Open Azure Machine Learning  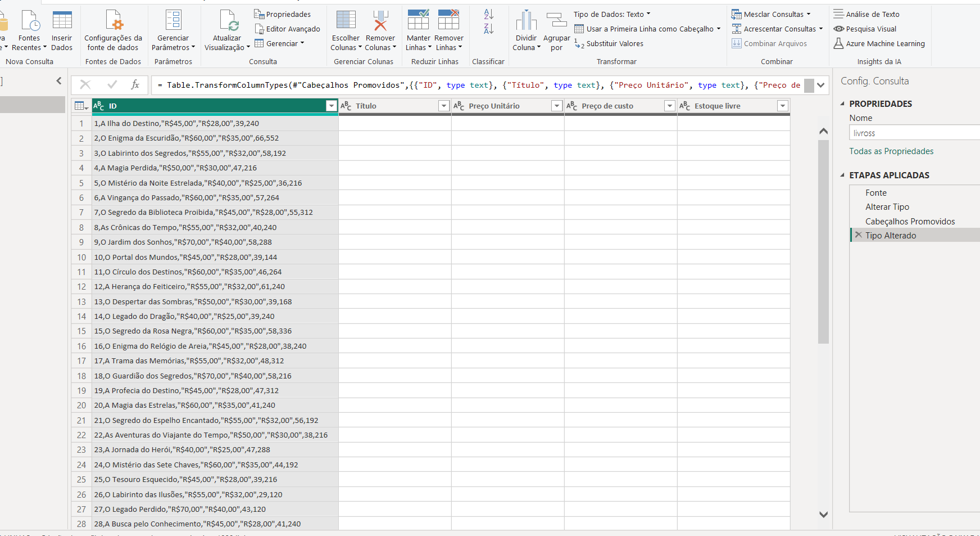[x=879, y=43]
